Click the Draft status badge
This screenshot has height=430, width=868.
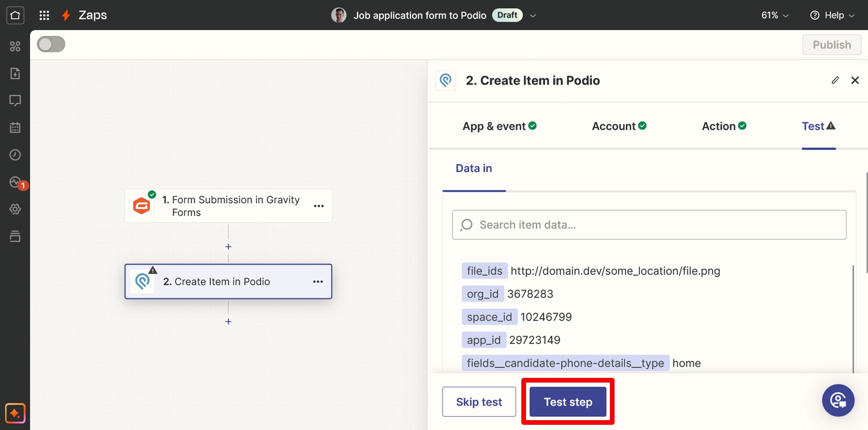507,16
